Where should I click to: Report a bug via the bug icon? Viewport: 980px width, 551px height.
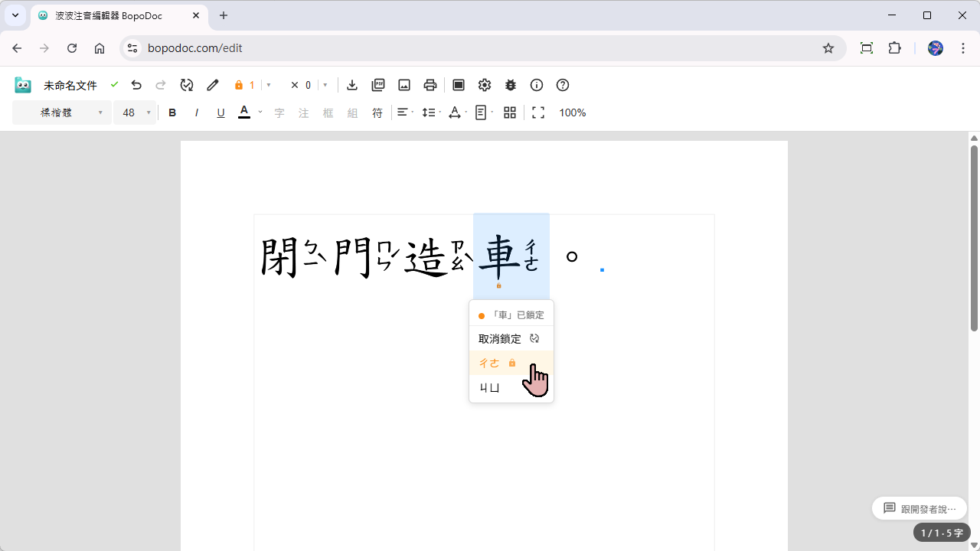click(x=510, y=85)
